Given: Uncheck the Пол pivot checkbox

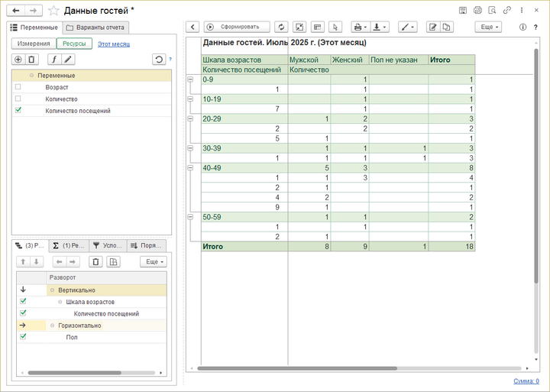Looking at the screenshot, I should point(23,336).
